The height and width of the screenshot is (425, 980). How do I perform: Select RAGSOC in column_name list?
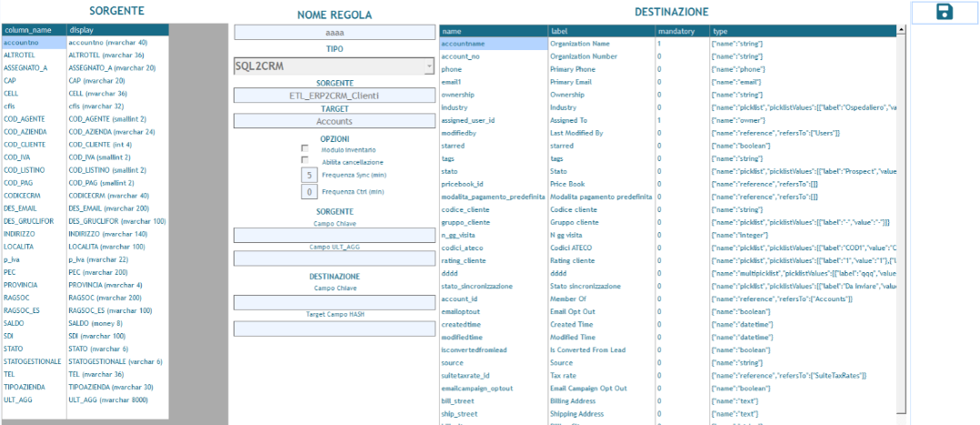[34, 298]
